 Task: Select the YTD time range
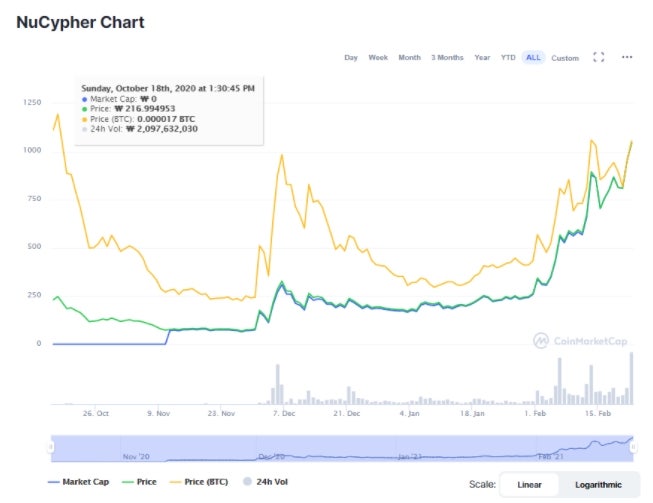pyautogui.click(x=508, y=57)
